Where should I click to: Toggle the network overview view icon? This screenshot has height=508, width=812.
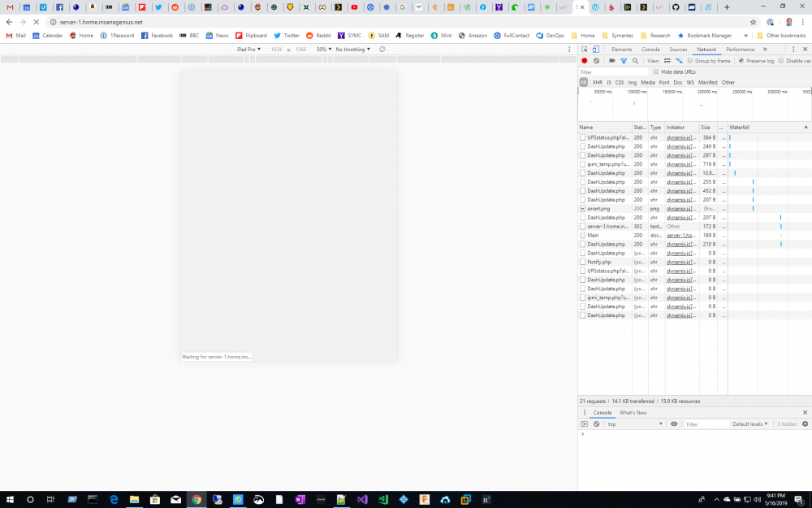click(679, 61)
